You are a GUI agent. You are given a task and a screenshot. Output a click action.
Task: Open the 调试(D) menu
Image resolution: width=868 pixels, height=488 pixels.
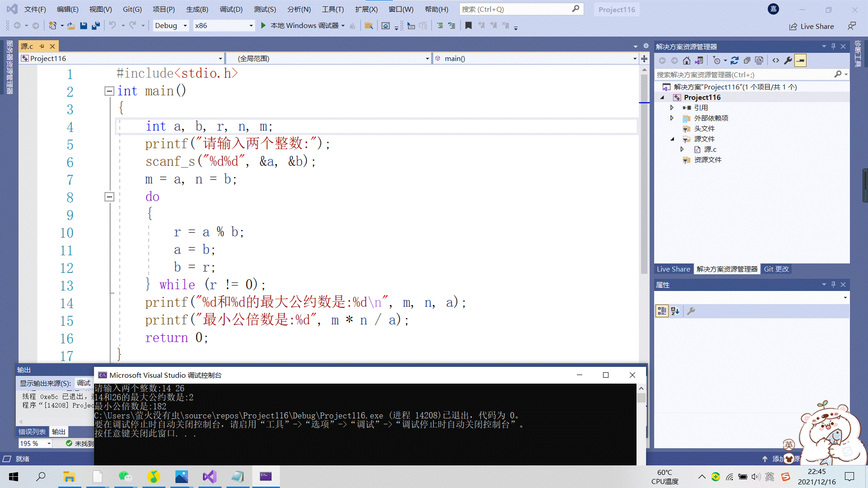pyautogui.click(x=231, y=9)
